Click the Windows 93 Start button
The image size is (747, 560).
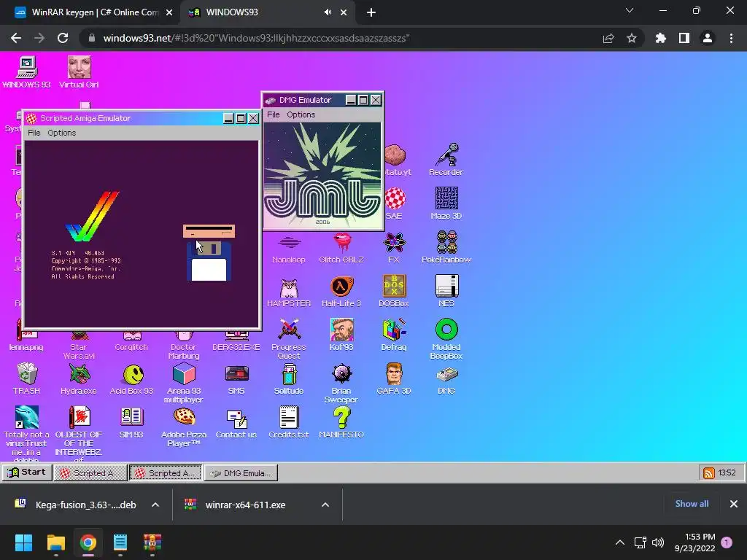tap(27, 472)
